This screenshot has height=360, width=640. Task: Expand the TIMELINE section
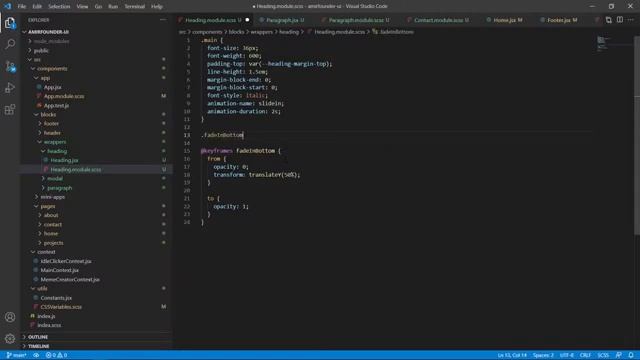[x=38, y=346]
